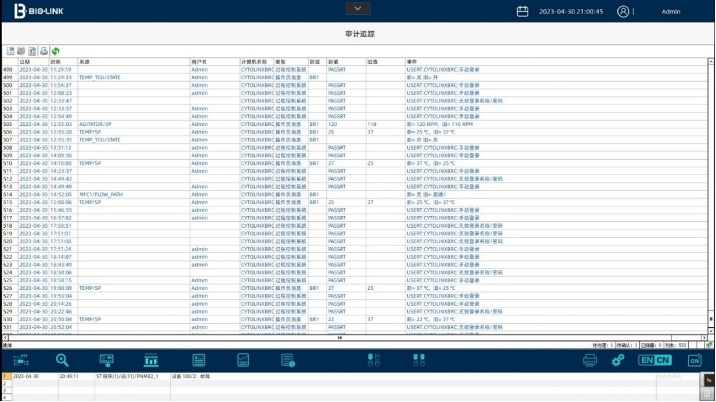Click the calendar icon next to date
Screen dimensions: 716x402
pyautogui.click(x=522, y=12)
